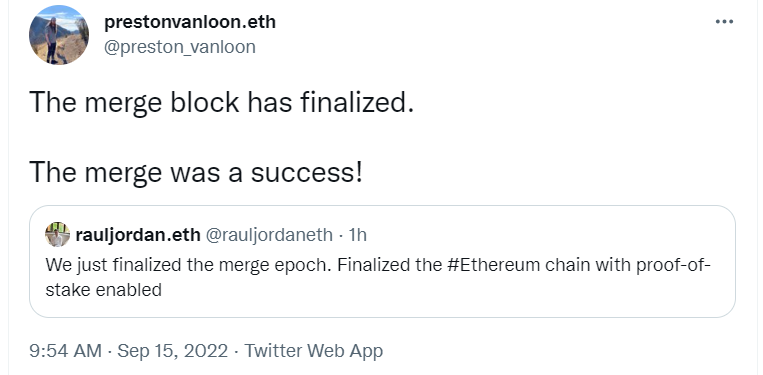Viewport: 763px width, 375px height.
Task: Click the Twitter Web App source label
Action: point(313,351)
